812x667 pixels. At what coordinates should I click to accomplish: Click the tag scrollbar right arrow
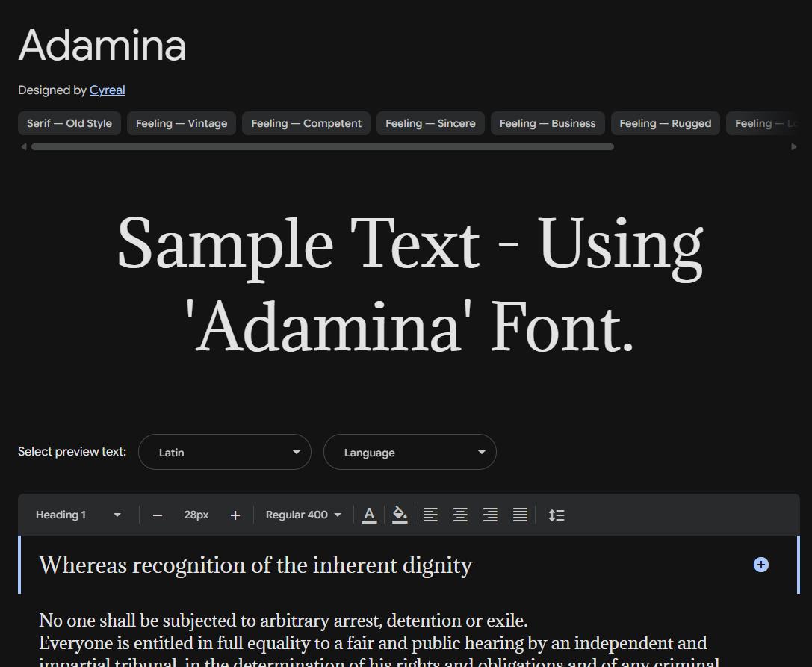coord(794,147)
